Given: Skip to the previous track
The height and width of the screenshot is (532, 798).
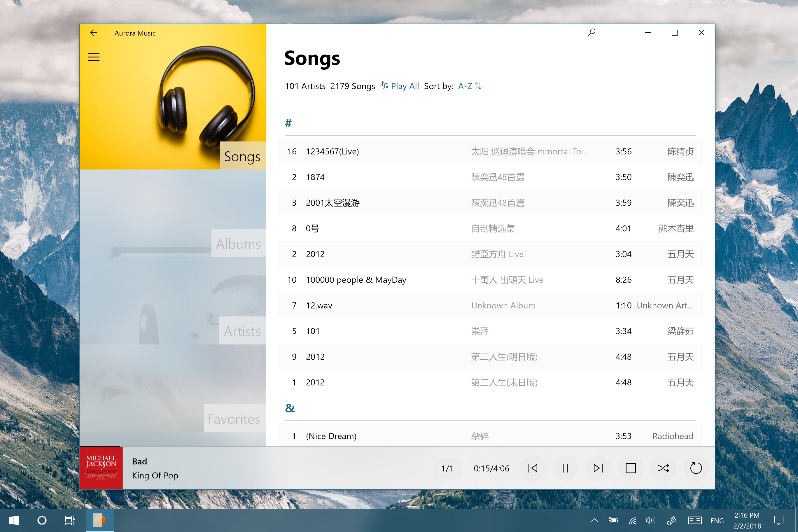Looking at the screenshot, I should coord(533,468).
